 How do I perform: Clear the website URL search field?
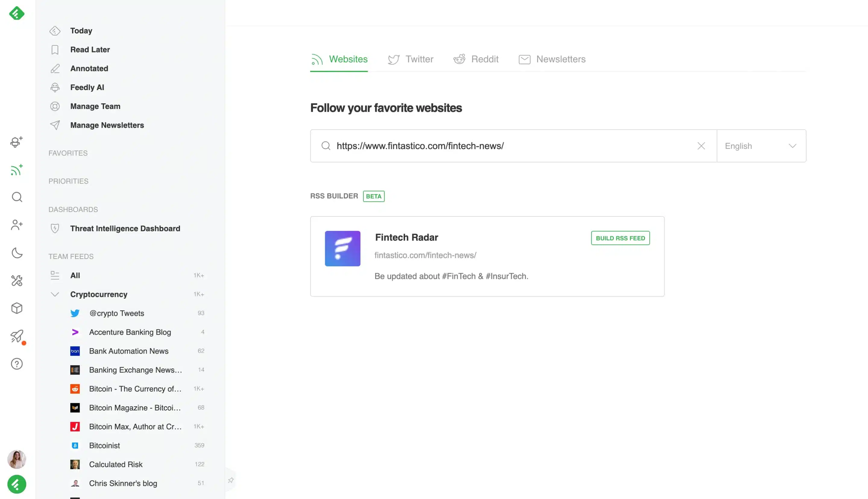(701, 146)
